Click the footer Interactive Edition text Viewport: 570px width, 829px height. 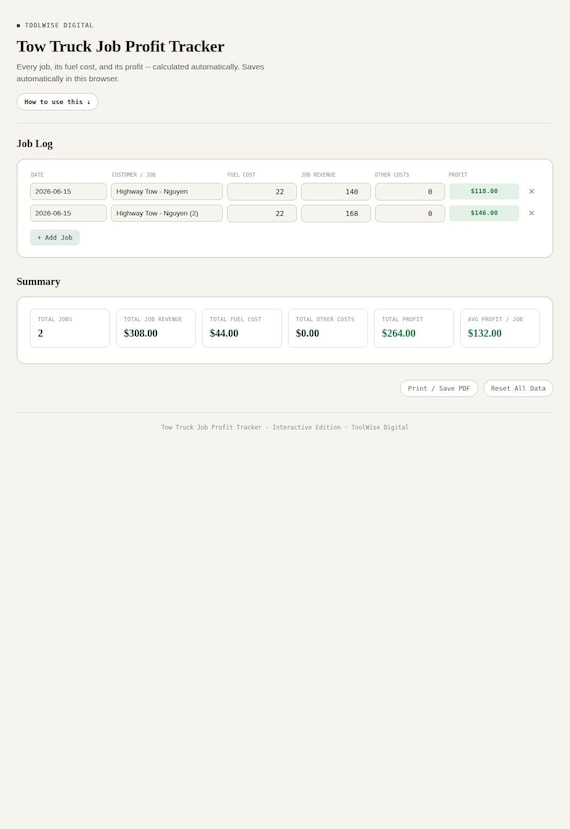306,427
